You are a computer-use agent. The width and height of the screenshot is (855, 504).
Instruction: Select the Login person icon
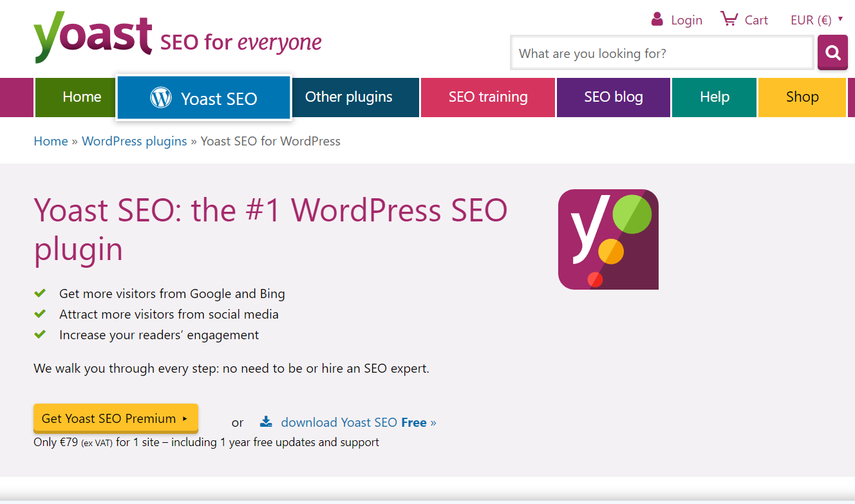tap(657, 19)
